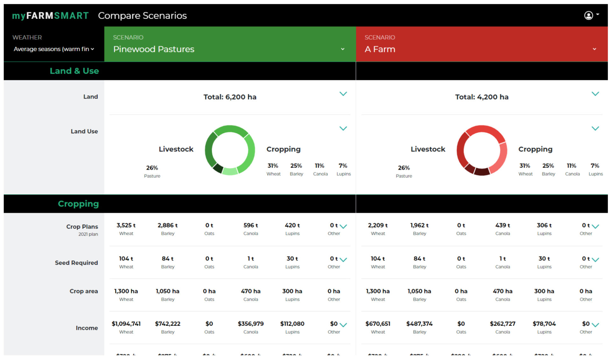Click the Cropping section header
The height and width of the screenshot is (364, 611).
coord(78,204)
